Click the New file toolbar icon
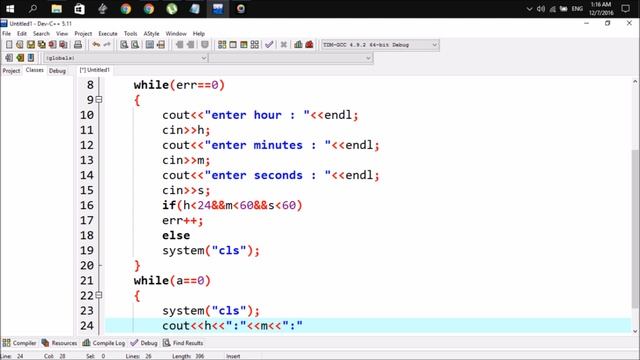 point(9,45)
